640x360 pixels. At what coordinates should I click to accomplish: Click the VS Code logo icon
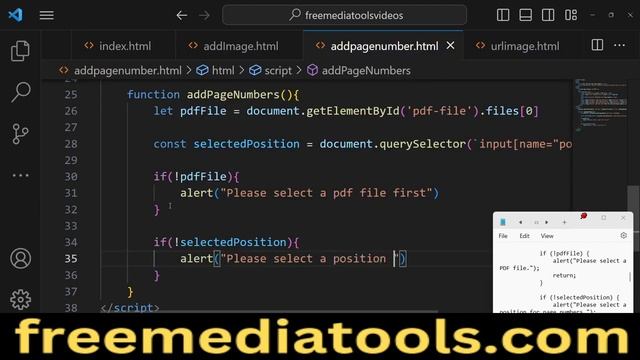tap(15, 15)
